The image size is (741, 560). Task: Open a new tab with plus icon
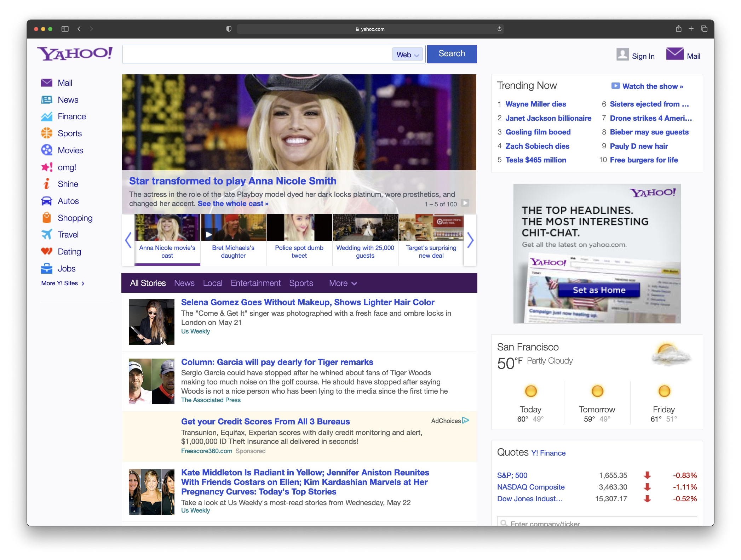click(x=691, y=29)
